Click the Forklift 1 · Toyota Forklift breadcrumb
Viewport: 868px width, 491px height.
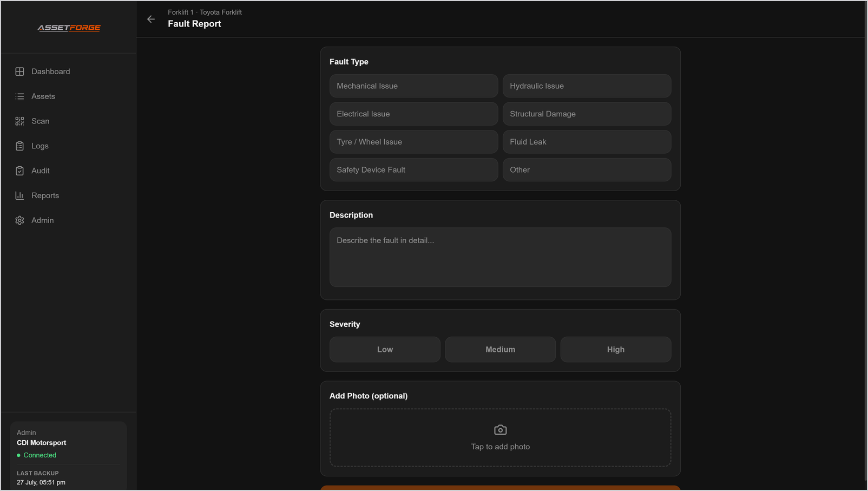[x=205, y=12]
